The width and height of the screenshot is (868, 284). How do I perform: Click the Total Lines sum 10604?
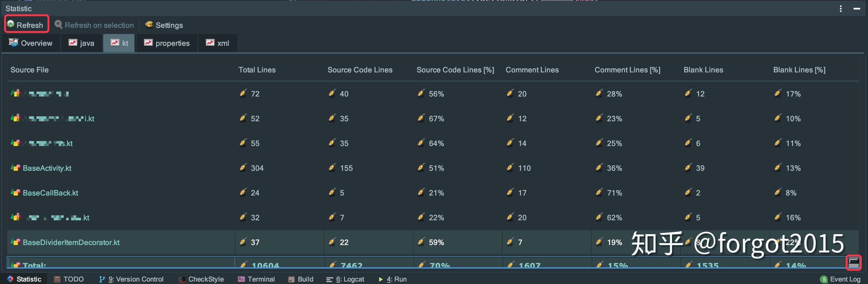pos(265,265)
